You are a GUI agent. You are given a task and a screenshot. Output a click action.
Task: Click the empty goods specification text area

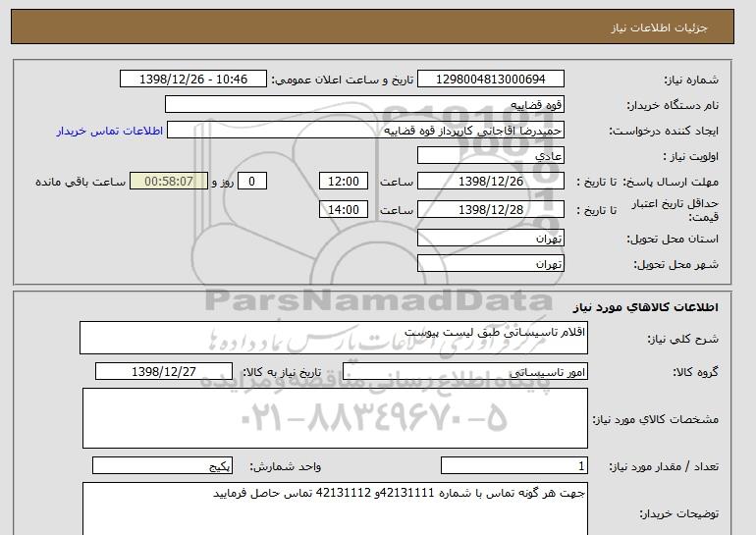click(x=335, y=418)
